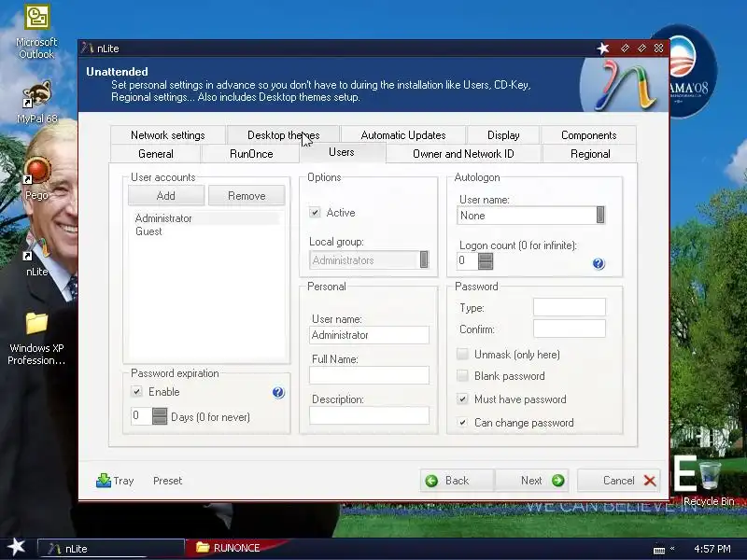This screenshot has width=747, height=560.
Task: Check Unmask (only here) checkbox
Action: [x=462, y=354]
